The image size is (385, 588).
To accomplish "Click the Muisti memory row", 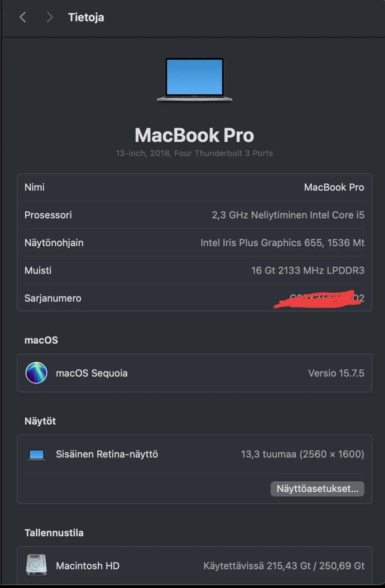I will 194,270.
